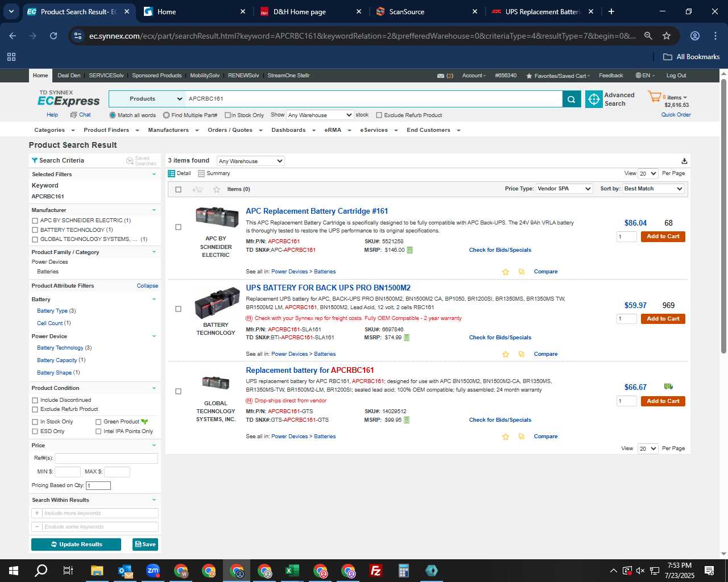The width and height of the screenshot is (728, 582).
Task: Select Find Multiple Part# radio button
Action: pos(166,115)
